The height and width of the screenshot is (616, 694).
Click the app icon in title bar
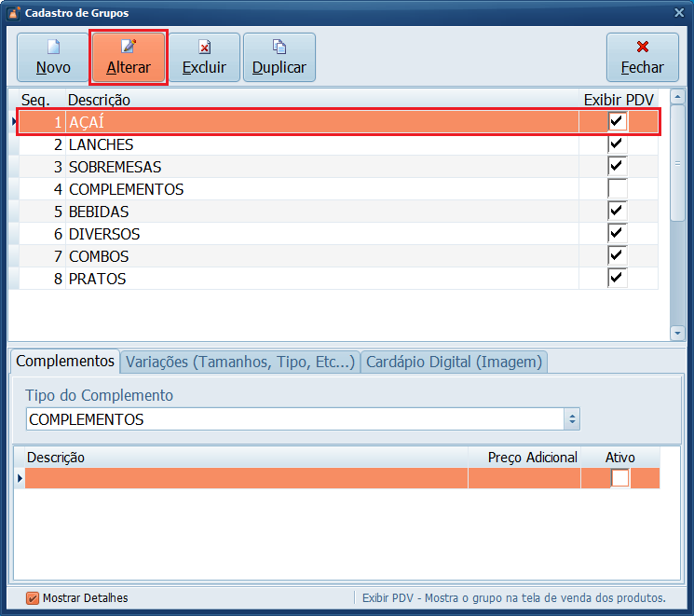[x=13, y=13]
